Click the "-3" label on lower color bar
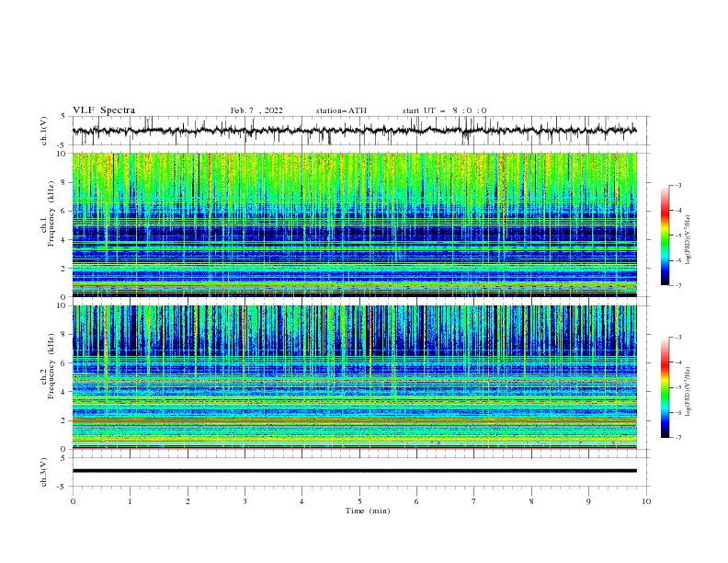The width and height of the screenshot is (728, 563). [677, 338]
